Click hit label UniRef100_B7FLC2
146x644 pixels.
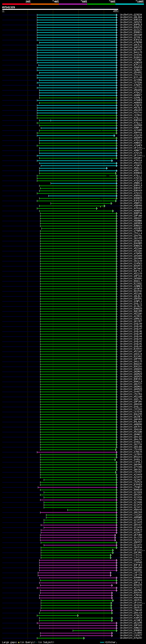pyautogui.click(x=131, y=65)
